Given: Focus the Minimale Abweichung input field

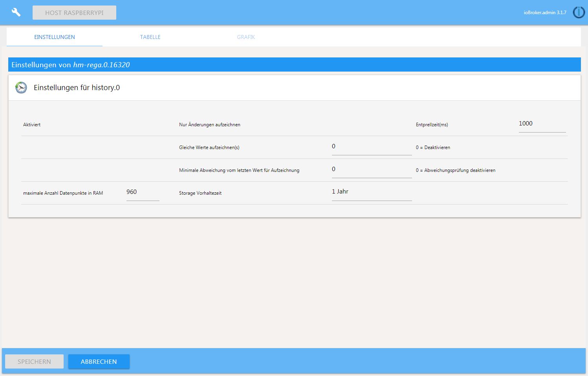Looking at the screenshot, I should 372,170.
